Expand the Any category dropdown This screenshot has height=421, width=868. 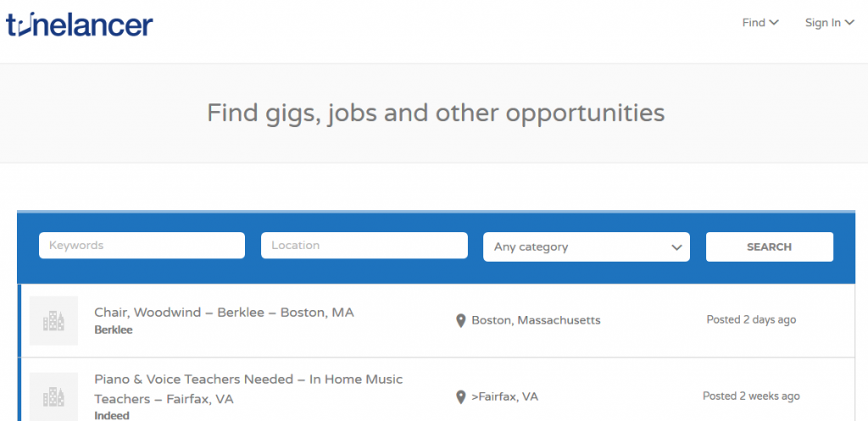(586, 247)
